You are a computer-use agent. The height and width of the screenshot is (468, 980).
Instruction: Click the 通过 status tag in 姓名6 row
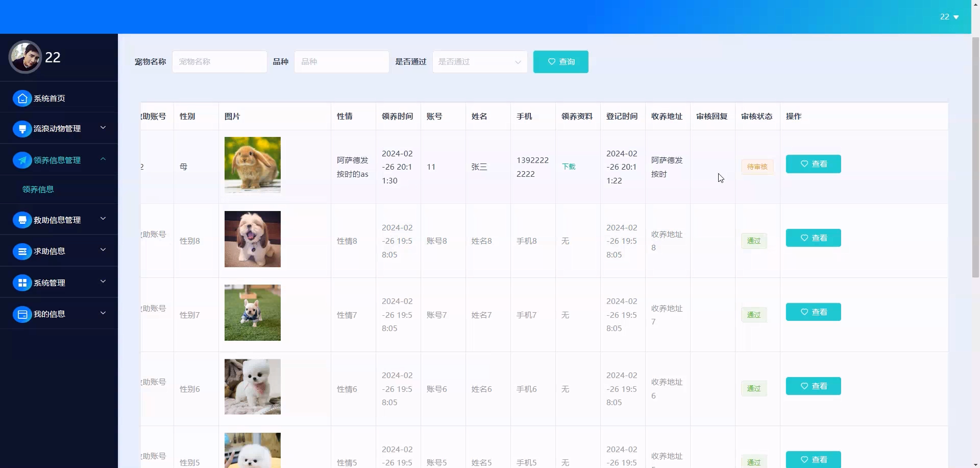coord(754,389)
